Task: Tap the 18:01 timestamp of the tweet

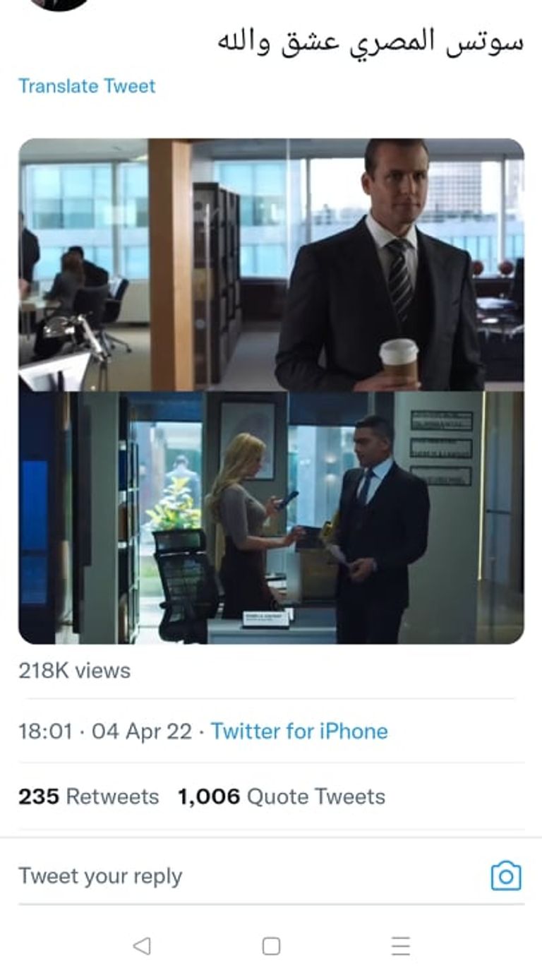Action: point(46,731)
